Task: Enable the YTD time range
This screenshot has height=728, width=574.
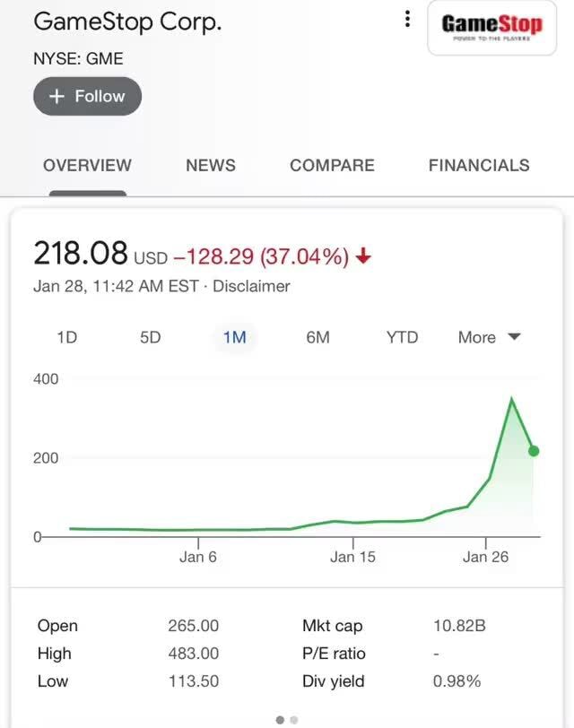Action: pos(402,337)
